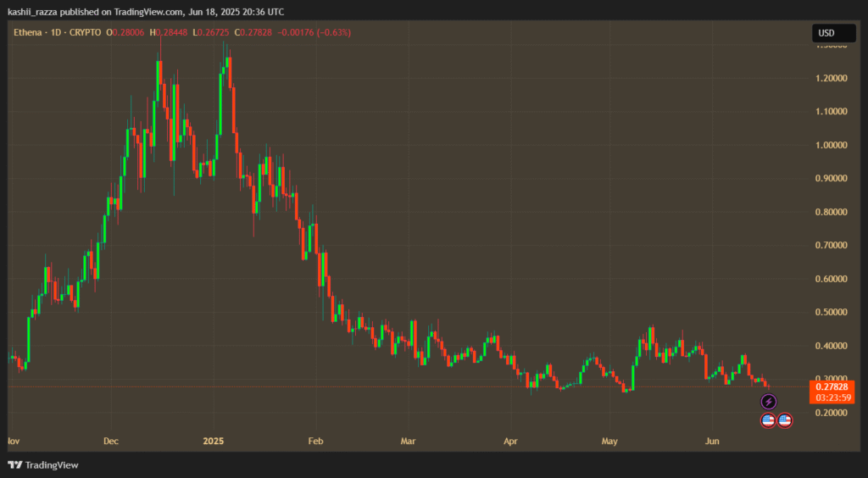Screen dimensions: 868x478
Task: Click the Mar label on time axis
Action: click(408, 441)
